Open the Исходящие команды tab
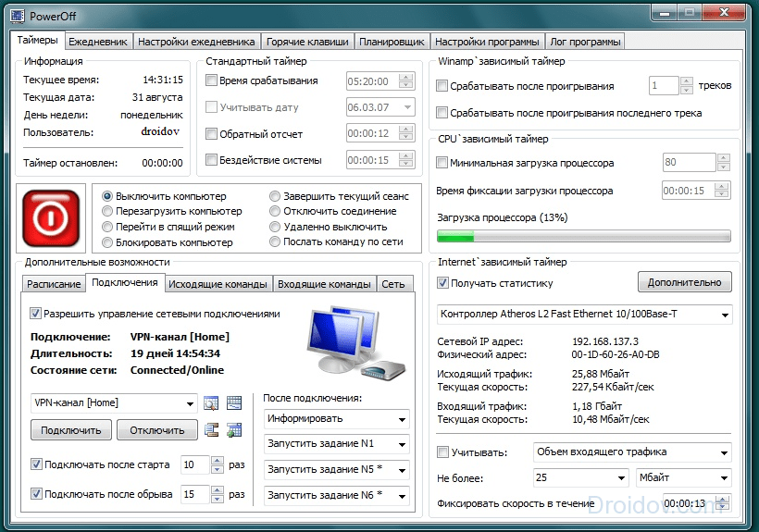The height and width of the screenshot is (532, 759). 219,284
